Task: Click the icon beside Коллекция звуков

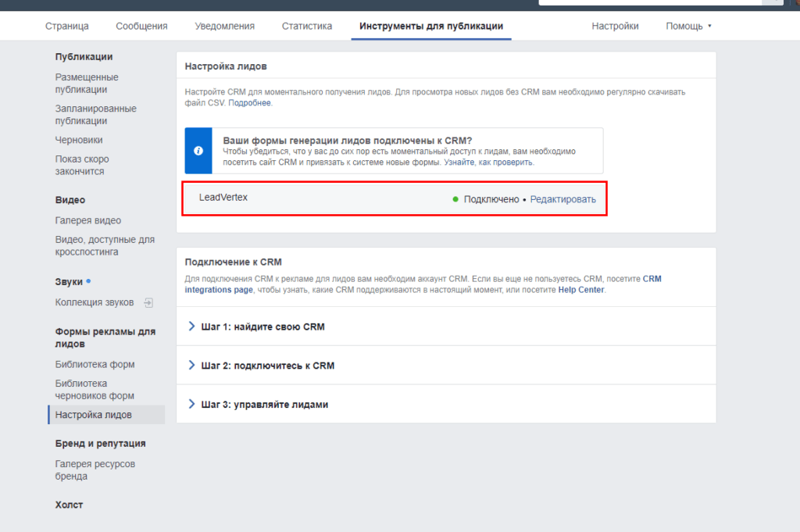Action: (148, 302)
